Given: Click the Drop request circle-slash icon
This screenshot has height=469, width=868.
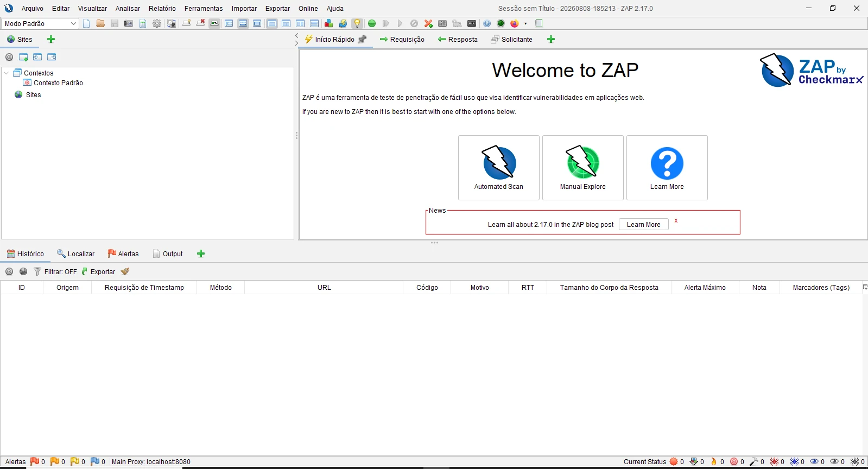Looking at the screenshot, I should (414, 23).
